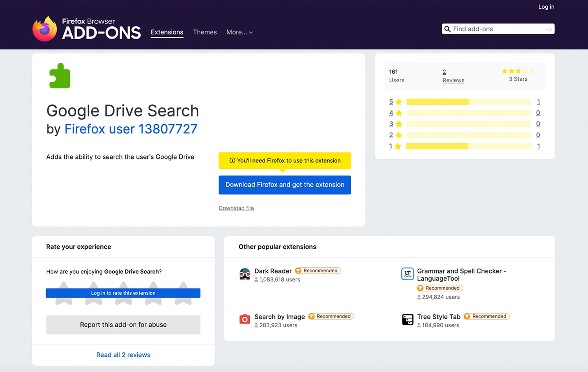Click Read all 2 reviews

pyautogui.click(x=123, y=355)
